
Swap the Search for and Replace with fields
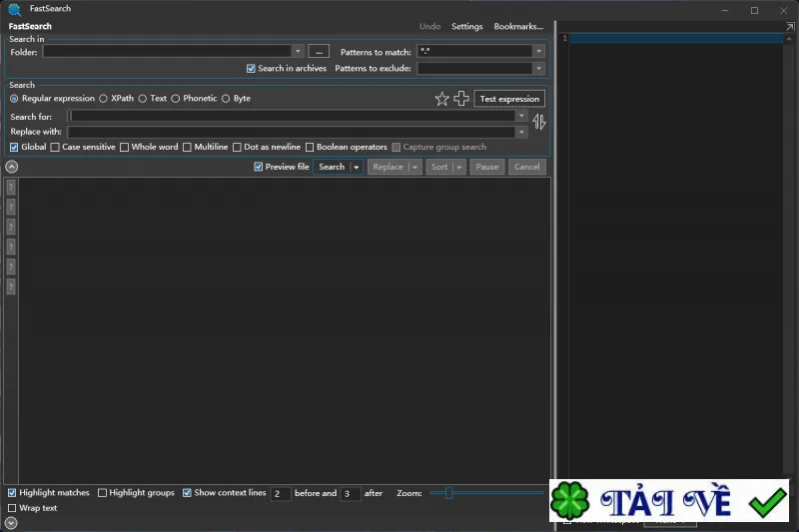539,122
